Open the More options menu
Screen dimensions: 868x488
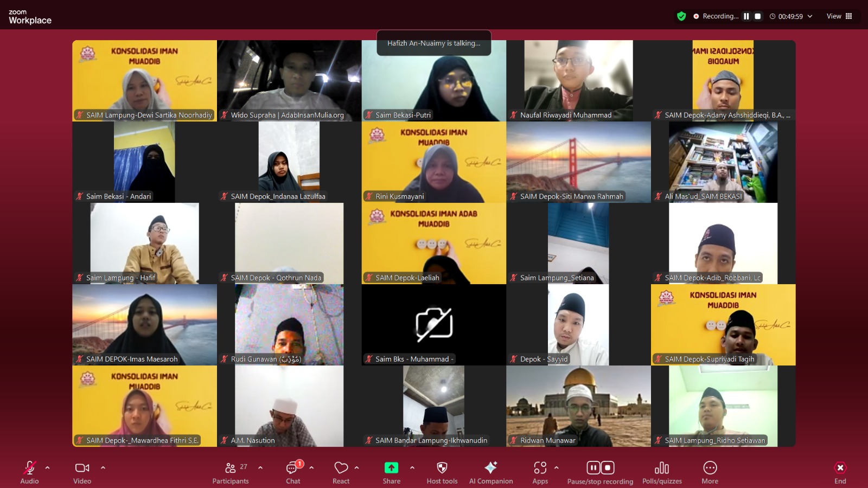click(710, 472)
